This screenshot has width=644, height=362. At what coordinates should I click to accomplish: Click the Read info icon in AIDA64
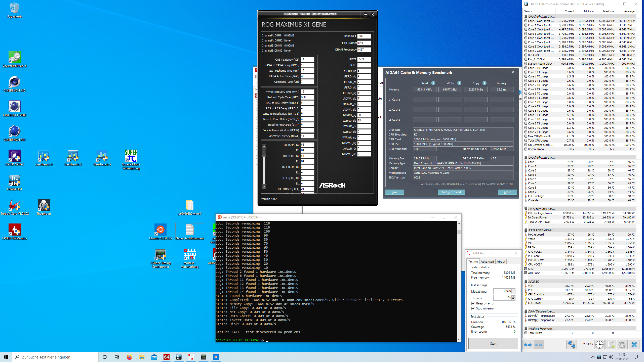tap(433, 83)
